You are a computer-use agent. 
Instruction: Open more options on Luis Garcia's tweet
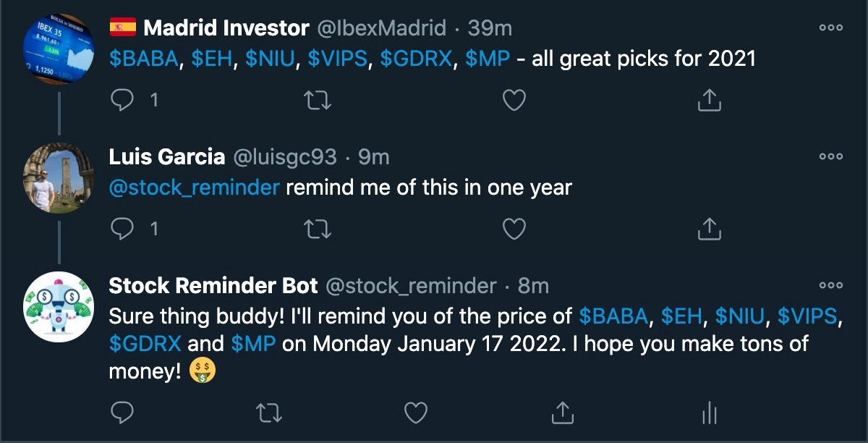pyautogui.click(x=832, y=155)
